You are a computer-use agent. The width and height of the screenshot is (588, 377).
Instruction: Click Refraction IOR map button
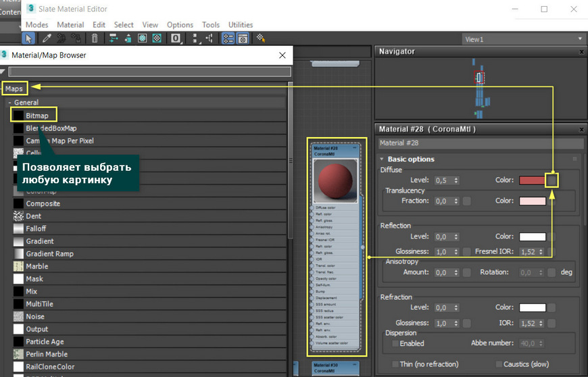click(552, 324)
